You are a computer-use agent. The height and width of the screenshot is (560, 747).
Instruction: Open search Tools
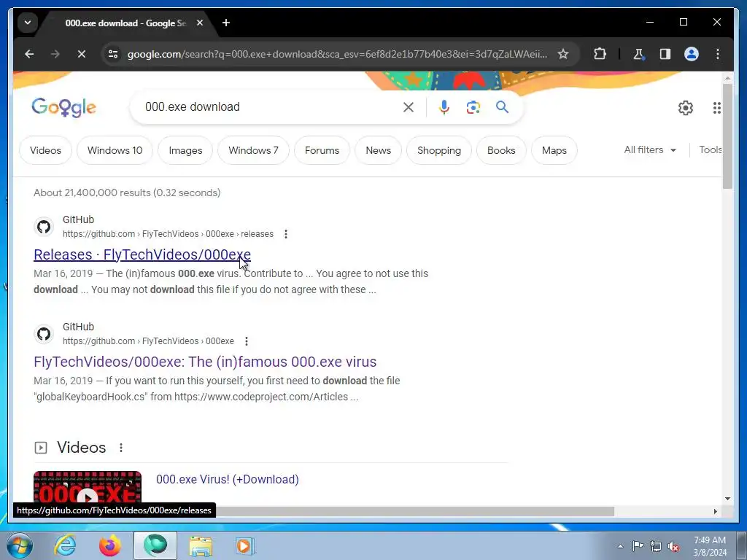click(x=710, y=150)
